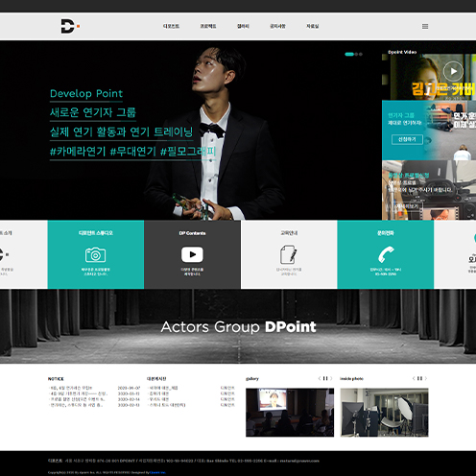The height and width of the screenshot is (476, 476).
Task: Open the third header navigation item
Action: pos(243,26)
